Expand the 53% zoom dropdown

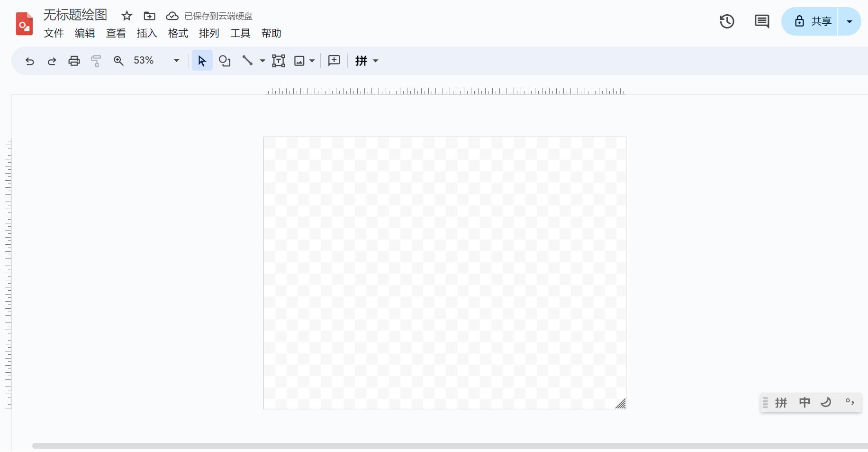tap(176, 61)
